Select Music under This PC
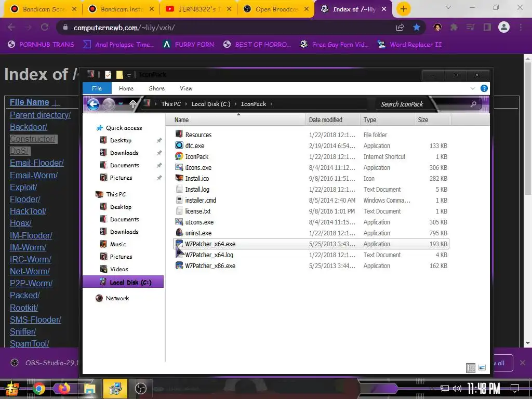Image resolution: width=532 pixels, height=399 pixels. click(118, 244)
